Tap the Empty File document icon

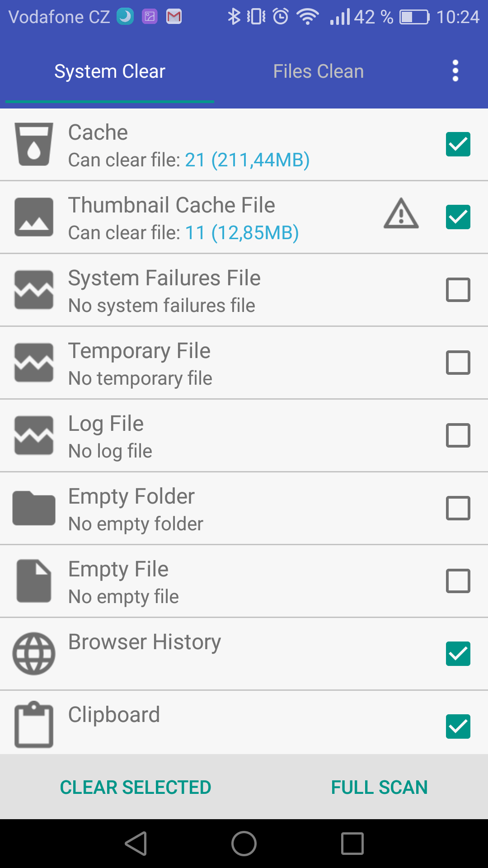coord(34,581)
